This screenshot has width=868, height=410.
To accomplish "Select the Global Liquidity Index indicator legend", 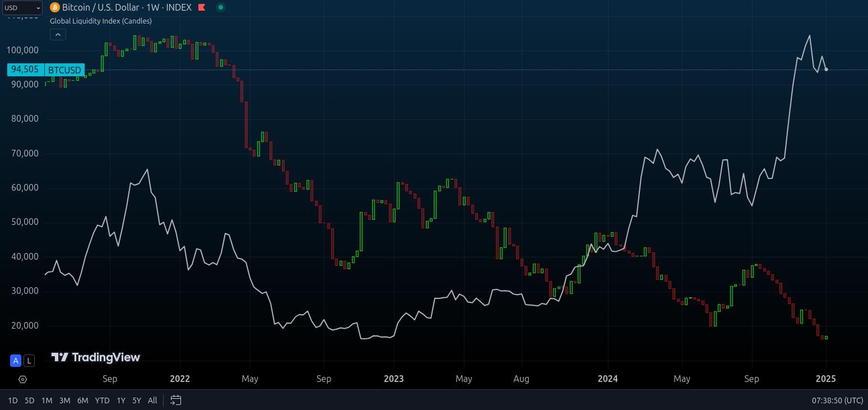I will pos(101,21).
